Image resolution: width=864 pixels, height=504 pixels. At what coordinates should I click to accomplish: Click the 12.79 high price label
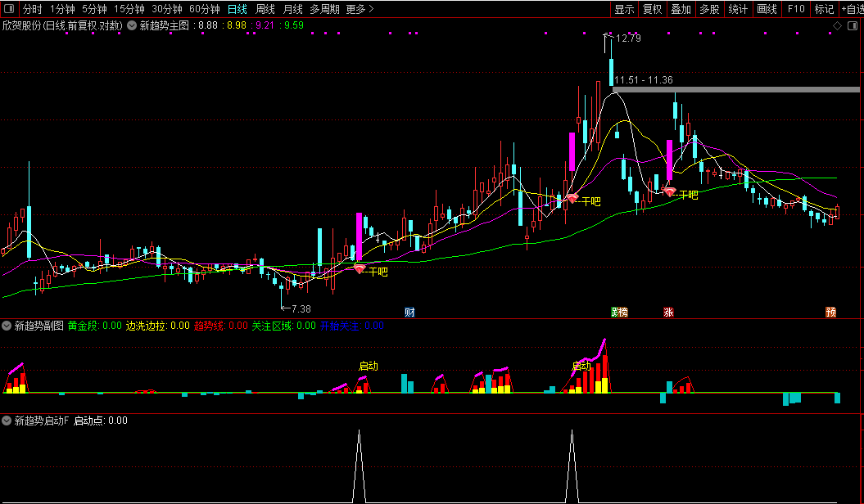click(628, 38)
